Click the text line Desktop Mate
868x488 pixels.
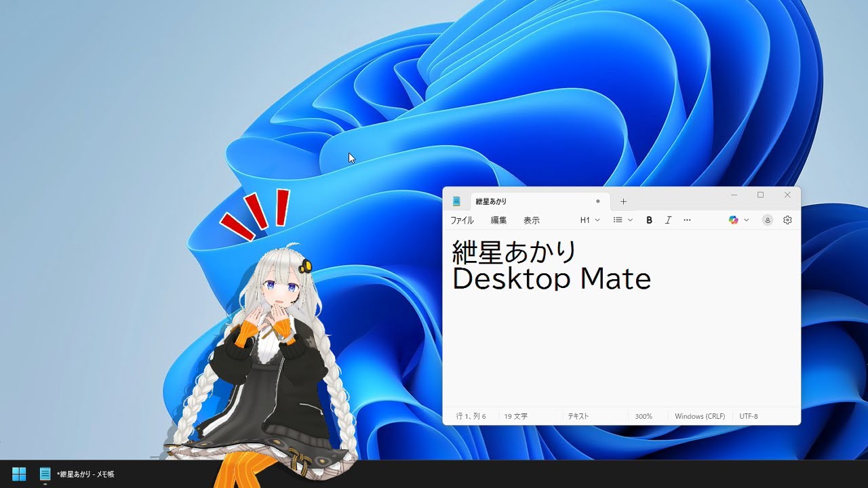click(x=551, y=279)
